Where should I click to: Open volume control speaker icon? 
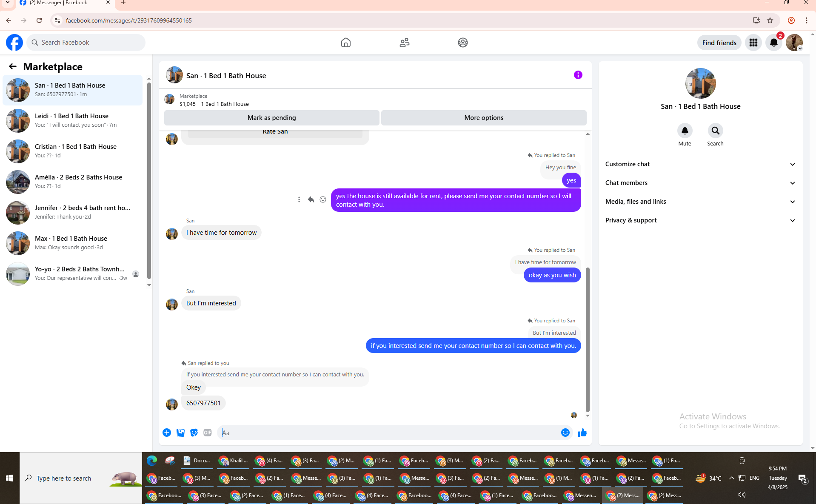pos(742,495)
